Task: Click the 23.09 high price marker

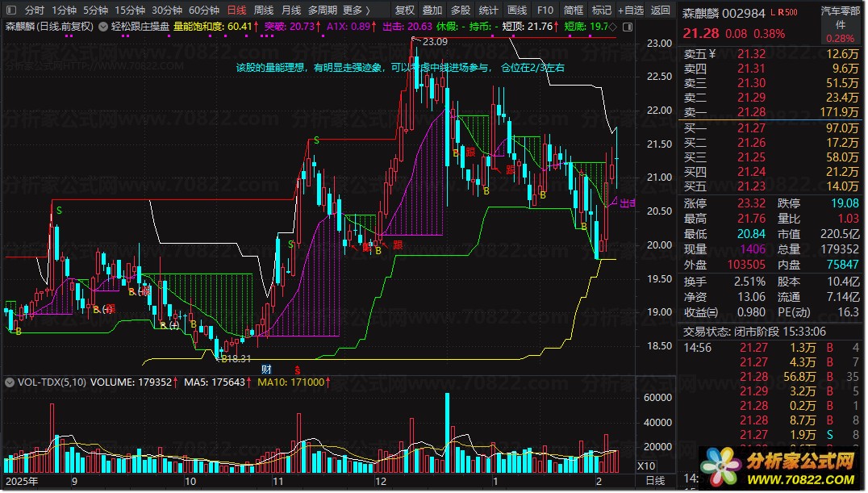Action: pos(435,41)
